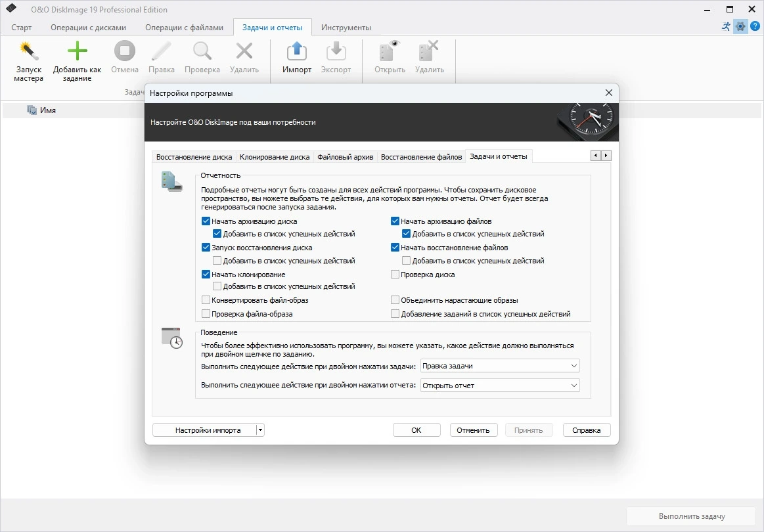Uncheck Начать архивацию диска
The image size is (764, 532).
point(206,221)
